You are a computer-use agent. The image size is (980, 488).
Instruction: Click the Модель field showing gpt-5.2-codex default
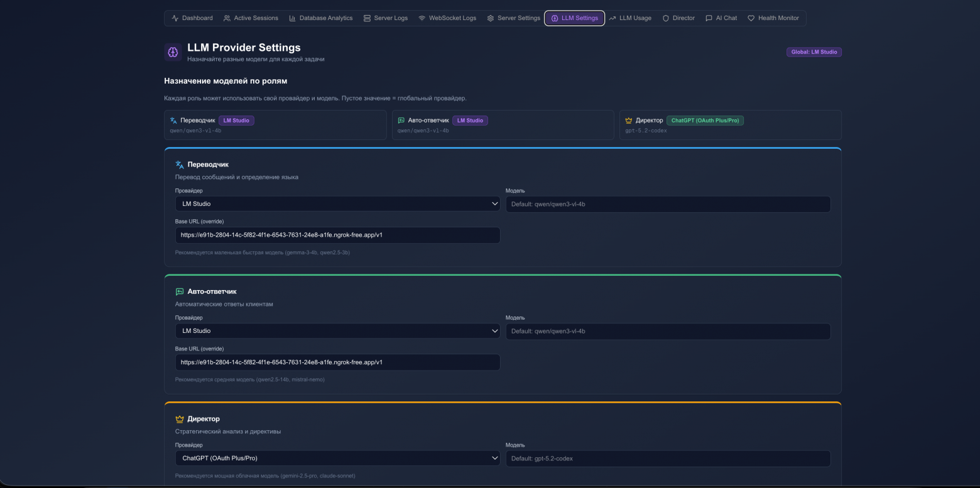[668, 458]
